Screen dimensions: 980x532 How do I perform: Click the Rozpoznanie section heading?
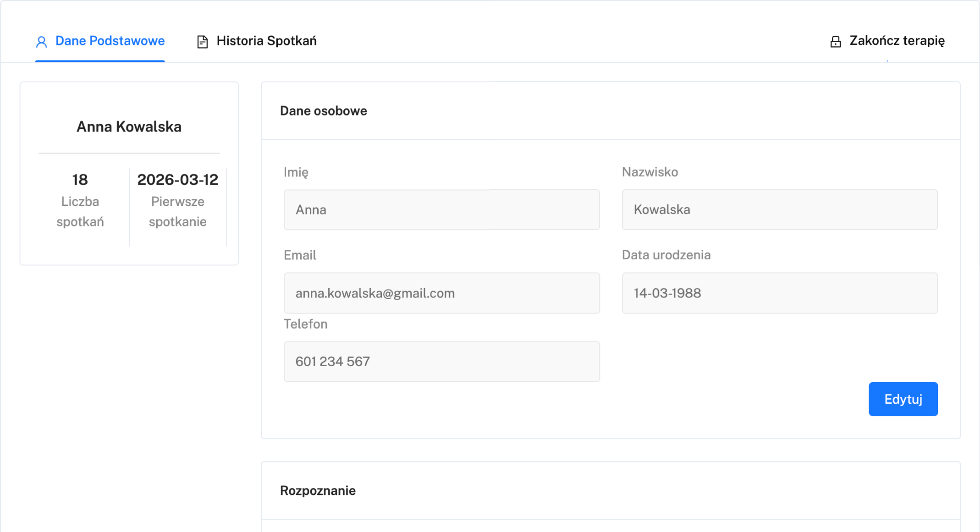pyautogui.click(x=318, y=491)
